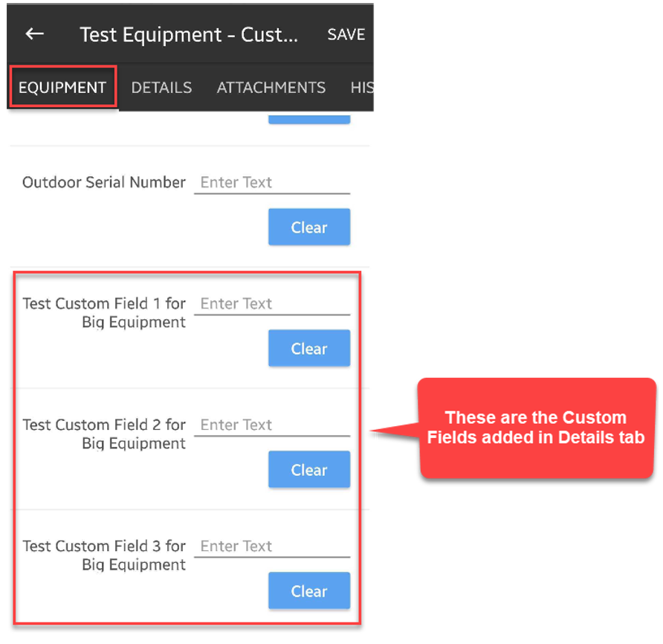This screenshot has height=644, width=663.
Task: Select the partially visible History tab
Action: (361, 88)
